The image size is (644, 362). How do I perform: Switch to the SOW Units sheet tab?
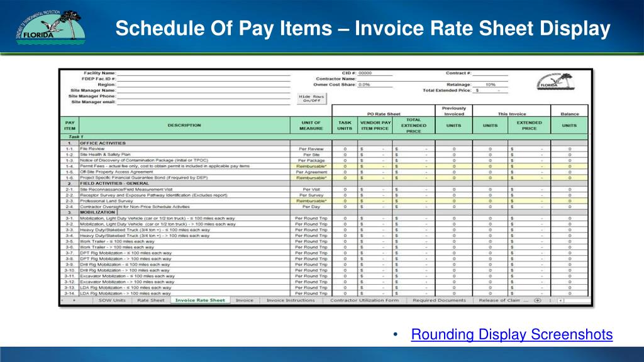click(112, 300)
